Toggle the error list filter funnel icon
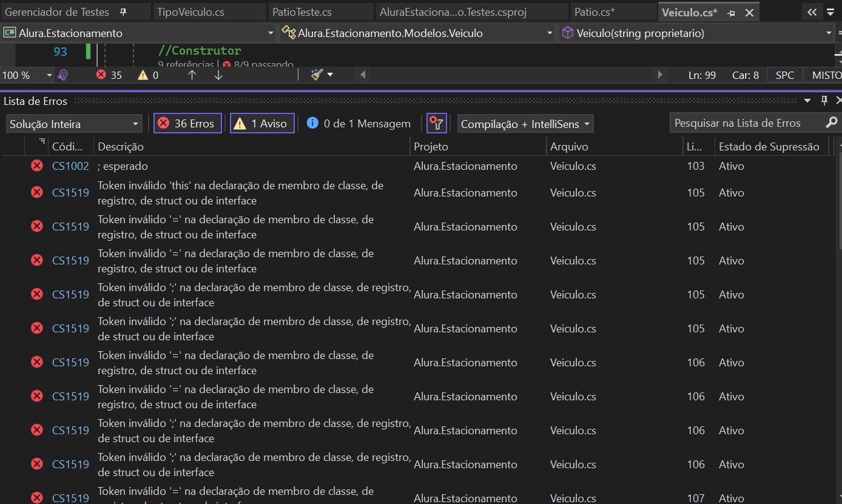842x504 pixels. 437,123
